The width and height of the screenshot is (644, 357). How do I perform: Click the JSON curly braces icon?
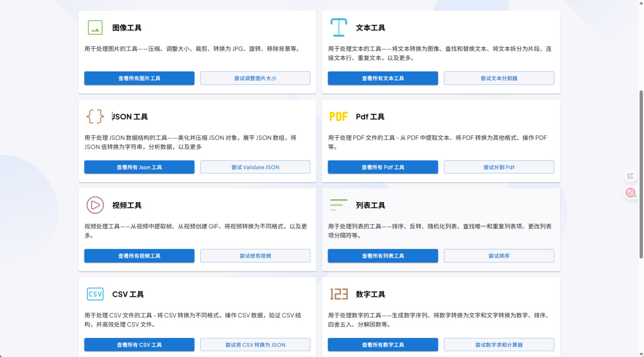[95, 117]
